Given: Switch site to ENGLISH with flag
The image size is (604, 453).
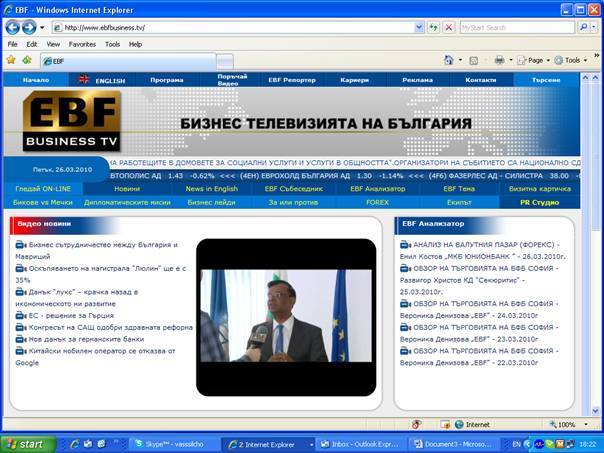Looking at the screenshot, I should coord(102,80).
